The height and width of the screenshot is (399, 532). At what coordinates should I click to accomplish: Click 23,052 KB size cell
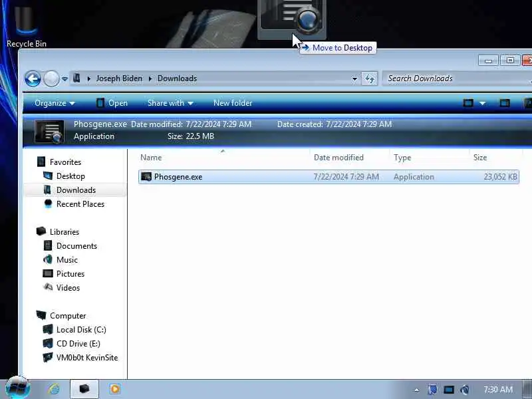click(x=500, y=177)
